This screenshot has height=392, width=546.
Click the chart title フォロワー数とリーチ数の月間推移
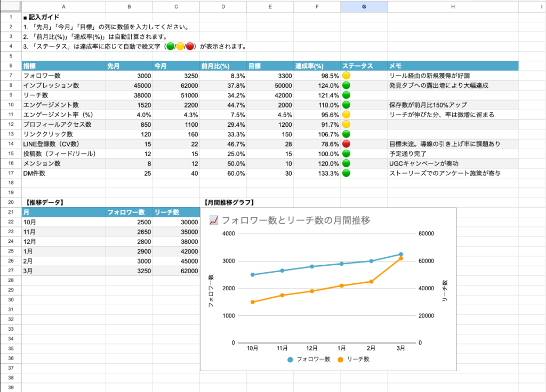[x=295, y=220]
